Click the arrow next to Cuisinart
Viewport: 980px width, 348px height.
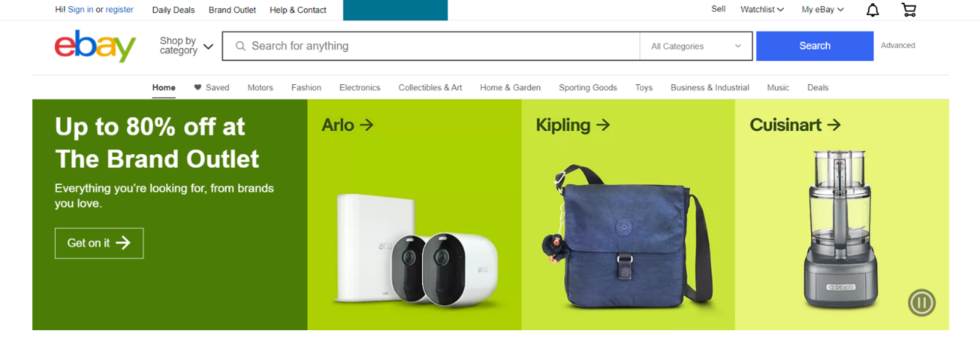(833, 125)
